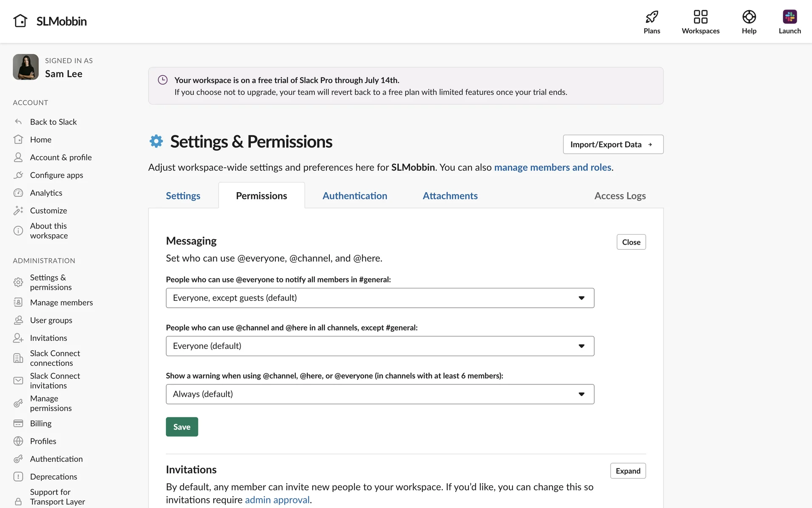Image resolution: width=812 pixels, height=508 pixels.
Task: Click the Help lifebuoy icon
Action: pyautogui.click(x=749, y=17)
